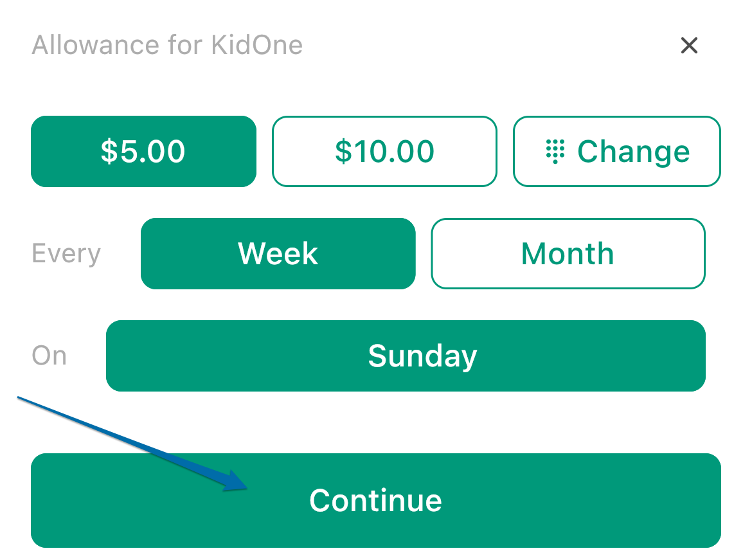
Task: Set allowance frequency to Week
Action: [278, 253]
